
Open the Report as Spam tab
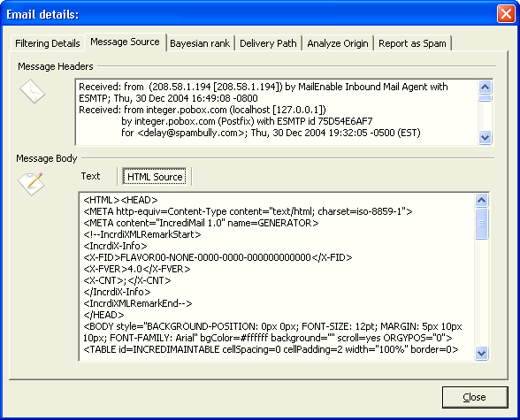click(412, 43)
